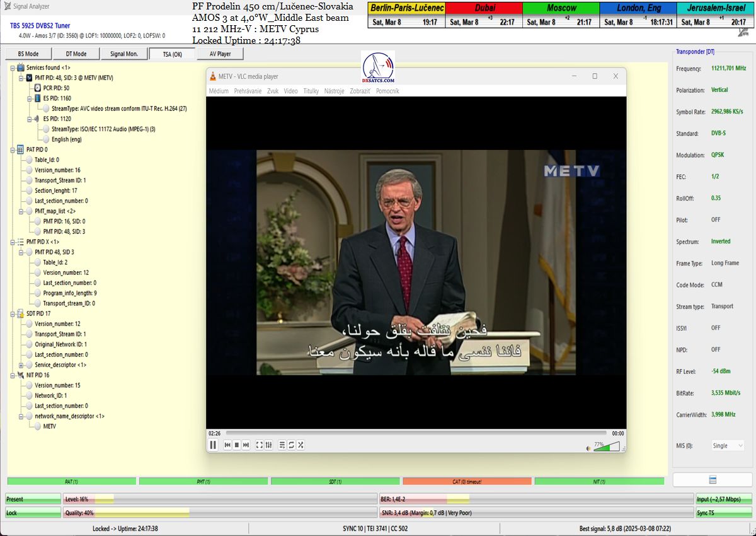Collapse the PAT PID 0 node
The image size is (756, 536).
click(13, 149)
